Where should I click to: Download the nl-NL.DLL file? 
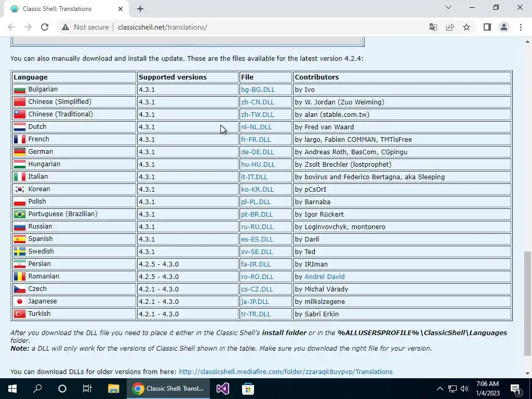click(256, 127)
